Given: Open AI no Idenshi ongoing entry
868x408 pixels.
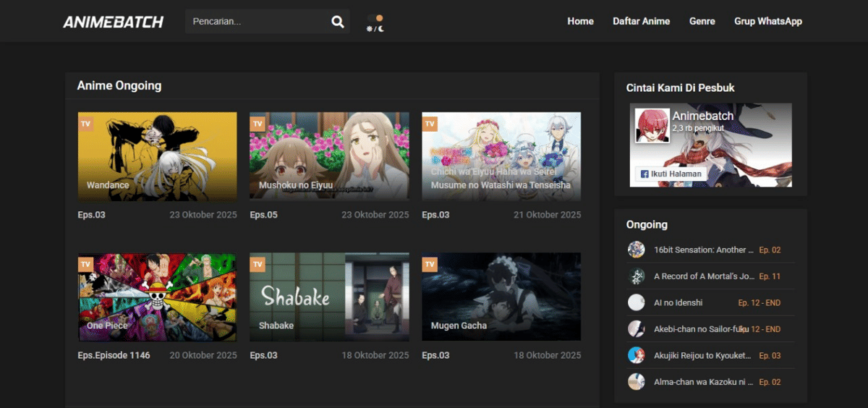Looking at the screenshot, I should [x=678, y=302].
